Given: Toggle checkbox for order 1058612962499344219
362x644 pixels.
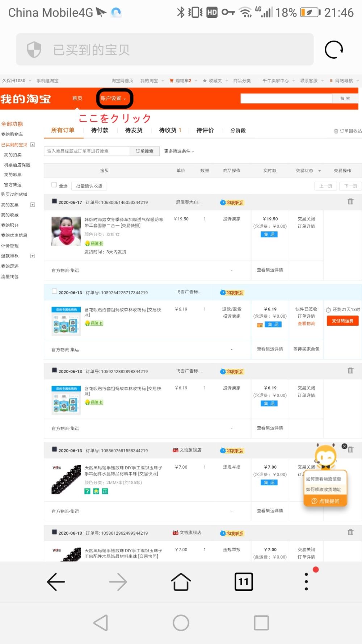Looking at the screenshot, I should click(x=54, y=532).
